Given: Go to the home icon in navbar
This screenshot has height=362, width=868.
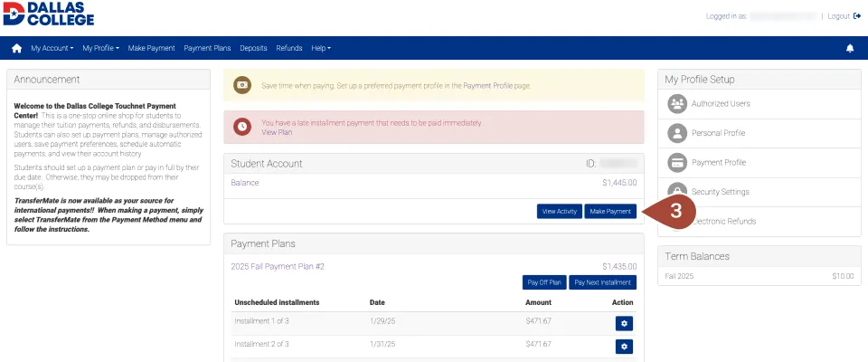Looking at the screenshot, I should point(16,48).
